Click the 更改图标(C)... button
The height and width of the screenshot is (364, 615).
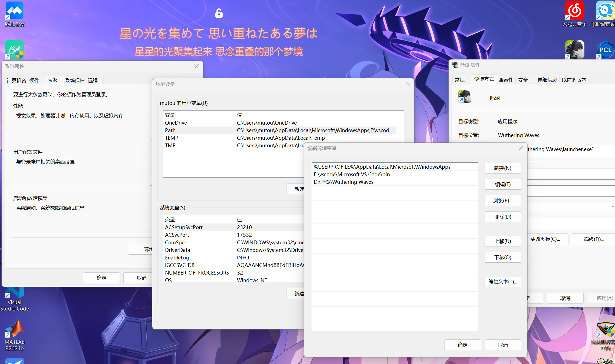[x=545, y=239]
